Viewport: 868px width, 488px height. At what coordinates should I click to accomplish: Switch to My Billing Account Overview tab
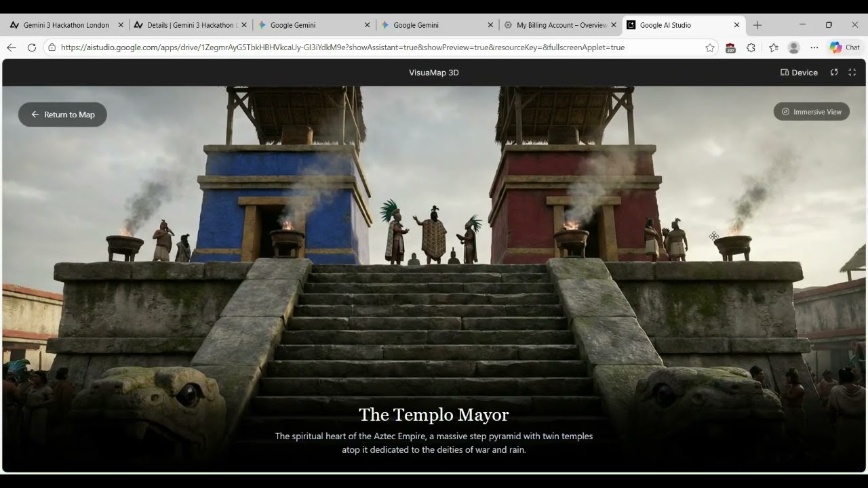pos(560,25)
